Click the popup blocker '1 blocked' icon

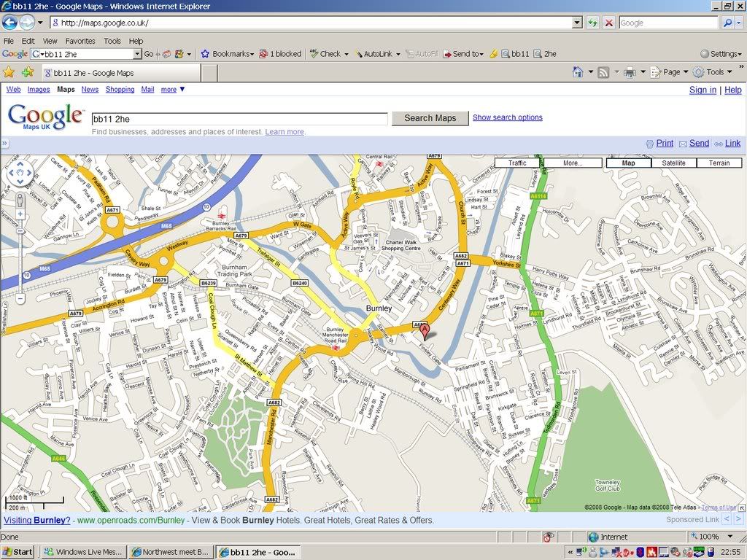pos(263,54)
